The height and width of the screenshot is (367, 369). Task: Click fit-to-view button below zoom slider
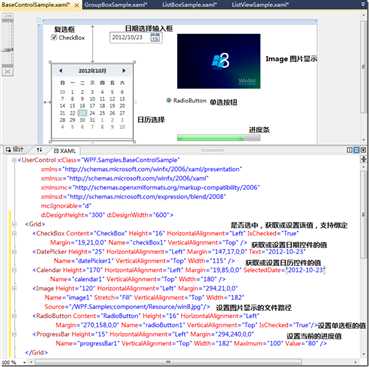8,72
